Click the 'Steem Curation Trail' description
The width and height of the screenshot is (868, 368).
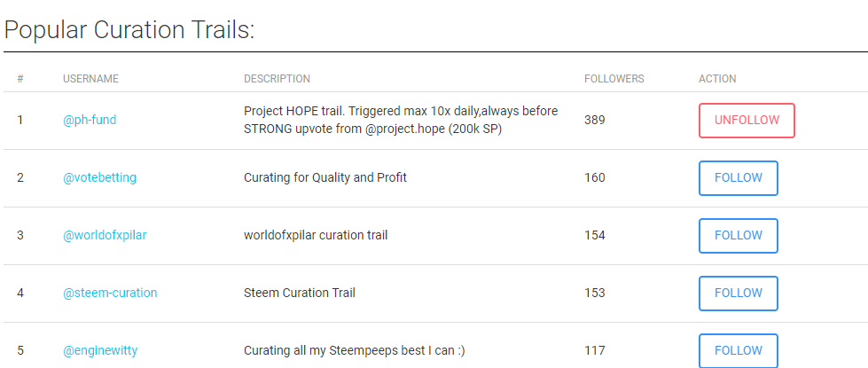299,294
